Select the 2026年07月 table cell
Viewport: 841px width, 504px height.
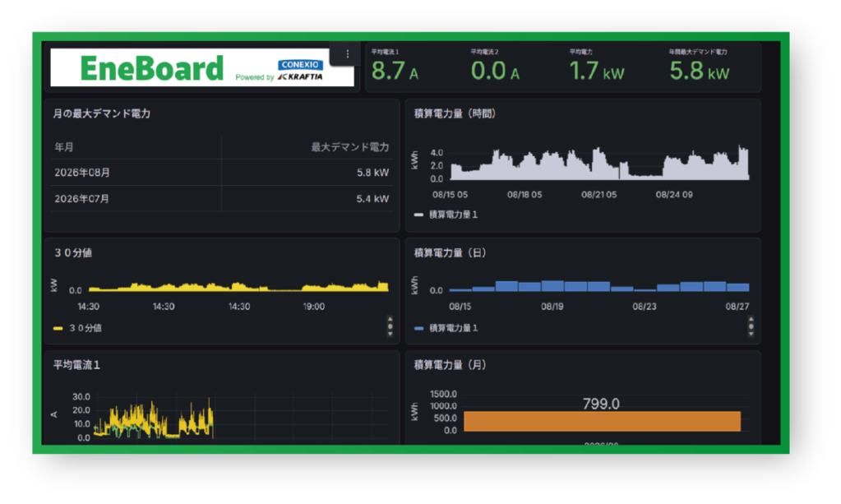coord(81,199)
